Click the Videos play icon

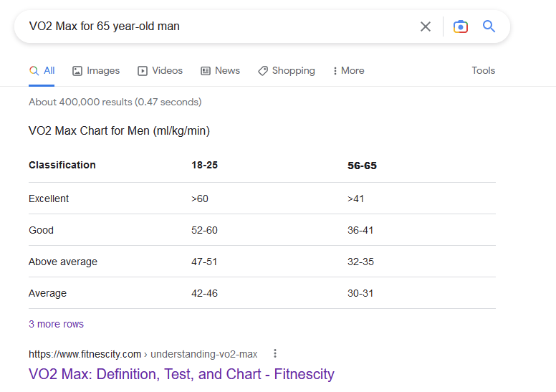[x=143, y=71]
